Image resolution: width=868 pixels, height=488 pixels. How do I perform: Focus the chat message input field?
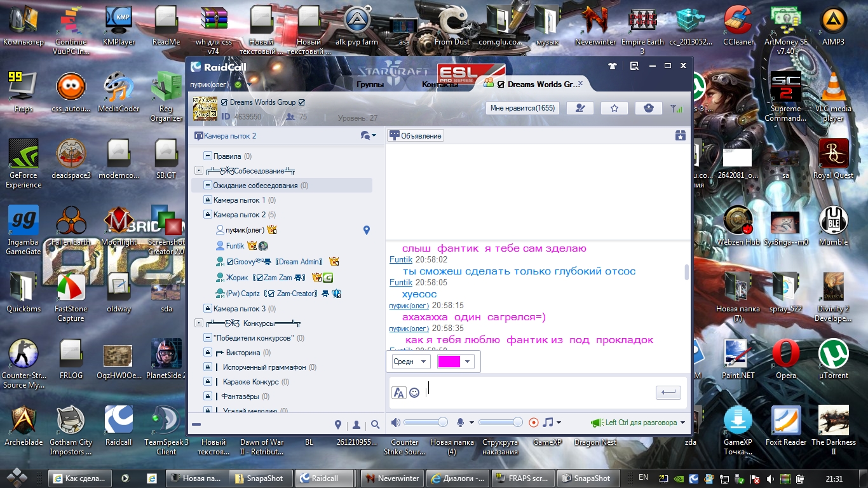pos(539,393)
